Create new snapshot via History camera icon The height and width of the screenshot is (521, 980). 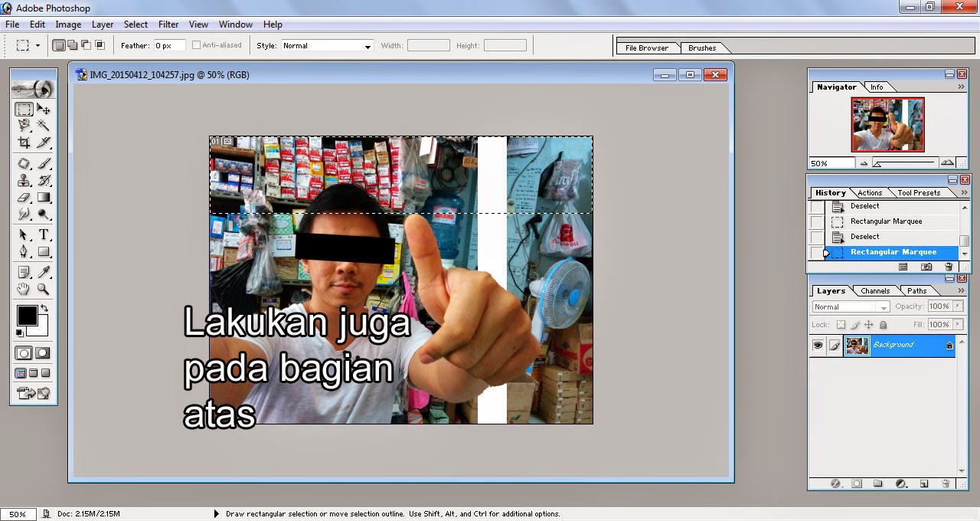click(x=926, y=267)
